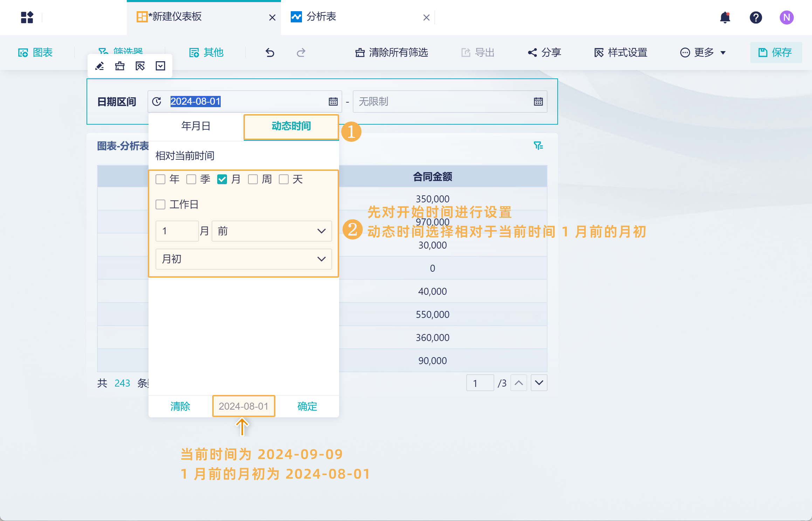Image resolution: width=812 pixels, height=521 pixels.
Task: Click the undo arrow icon
Action: (x=270, y=53)
